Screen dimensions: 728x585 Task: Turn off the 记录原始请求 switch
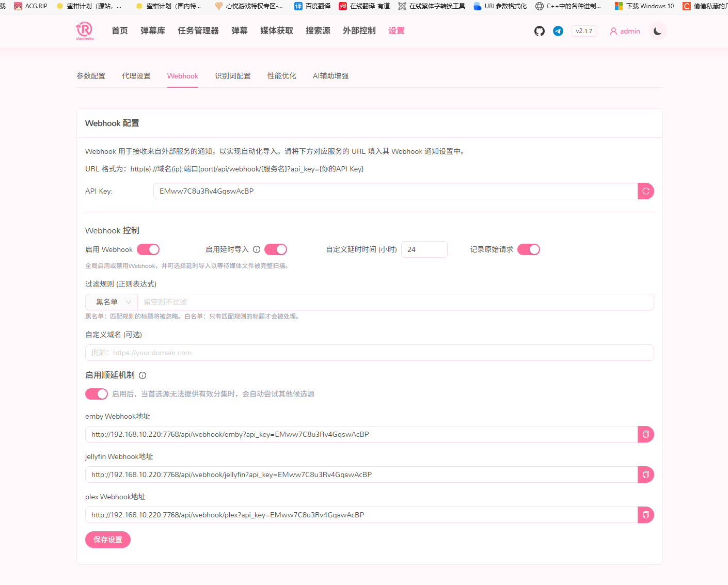click(x=528, y=249)
